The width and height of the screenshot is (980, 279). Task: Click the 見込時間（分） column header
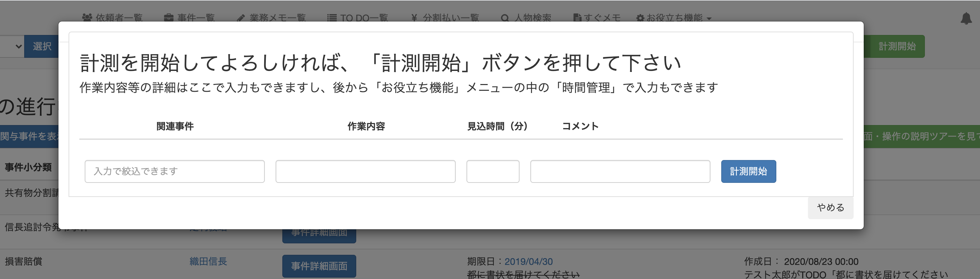coord(497,126)
